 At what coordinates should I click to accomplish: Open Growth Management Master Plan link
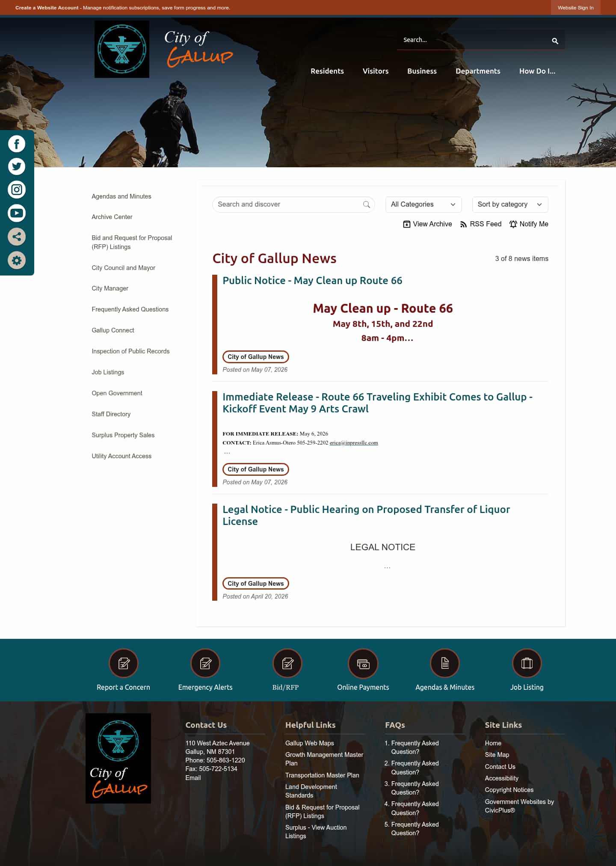click(324, 759)
